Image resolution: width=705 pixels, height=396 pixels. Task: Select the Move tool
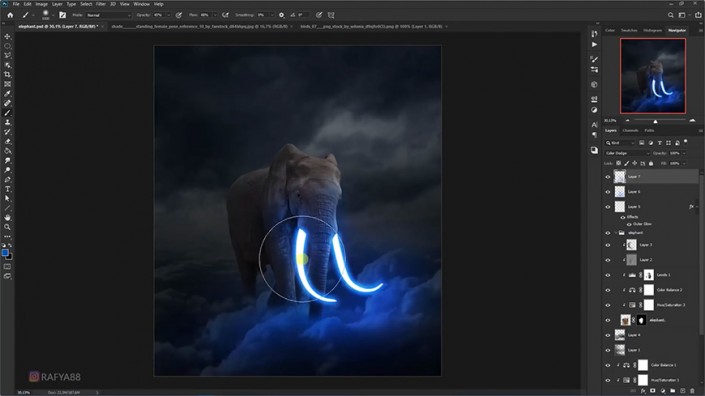pos(7,36)
